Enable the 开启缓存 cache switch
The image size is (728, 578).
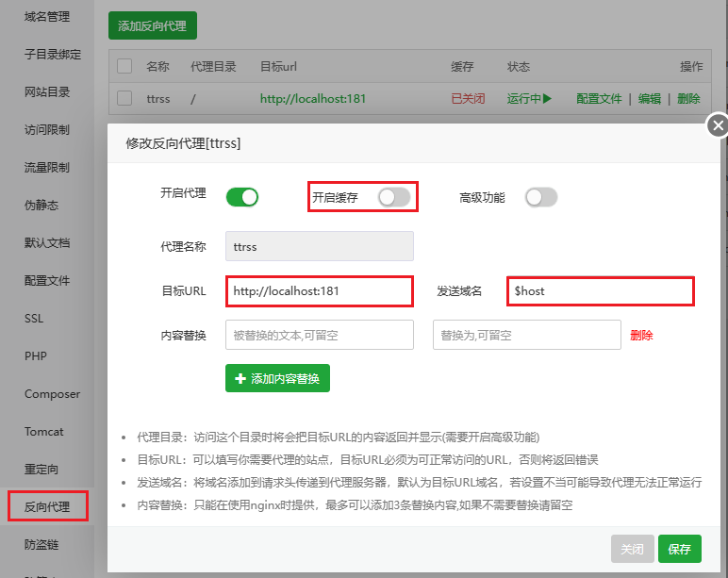click(393, 197)
